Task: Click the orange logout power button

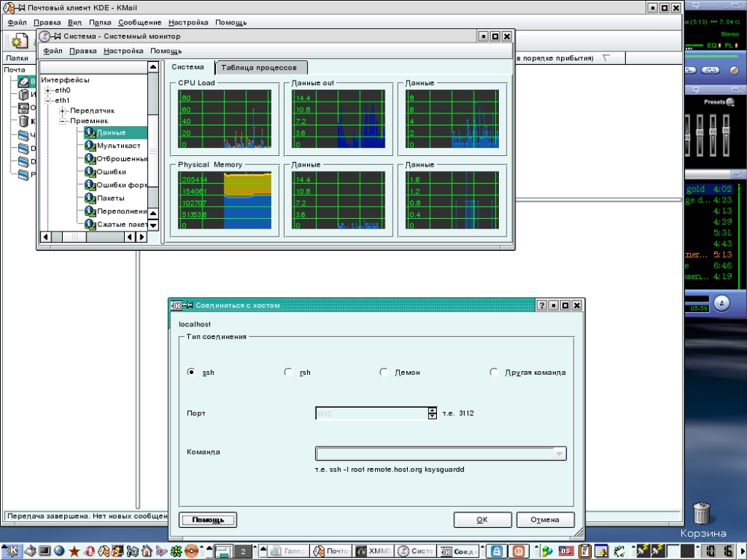Action: [x=518, y=552]
